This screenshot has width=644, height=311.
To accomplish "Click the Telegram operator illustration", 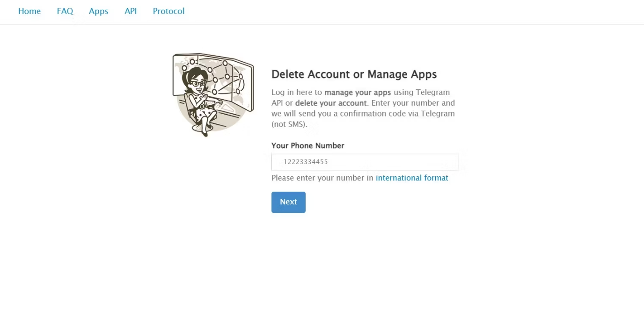I will [x=213, y=94].
